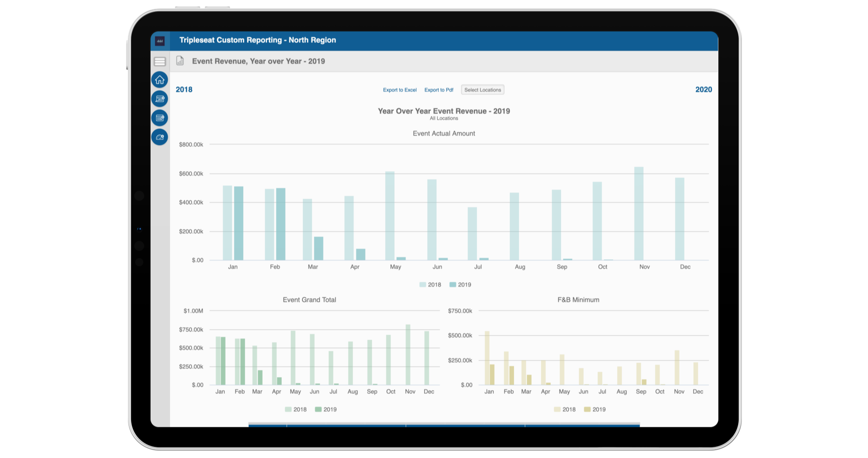
Task: Open the dashboard gauge sidebar icon
Action: click(160, 137)
